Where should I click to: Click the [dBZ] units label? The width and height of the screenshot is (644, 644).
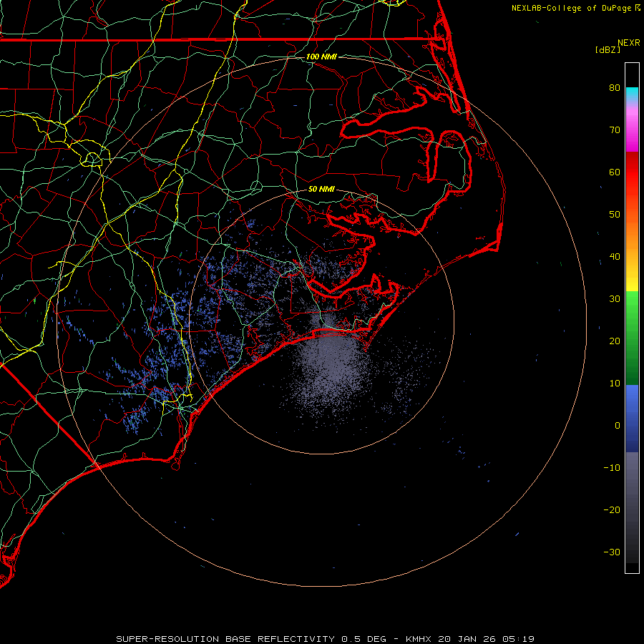point(608,50)
